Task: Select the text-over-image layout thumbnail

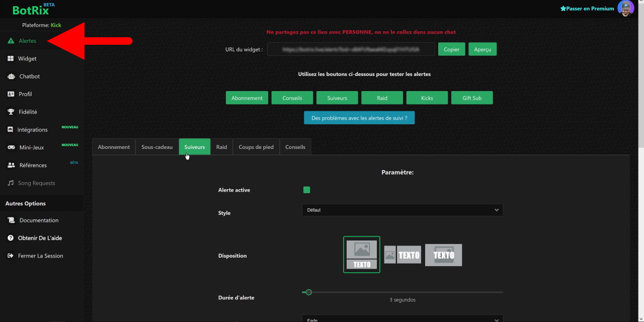Action: click(443, 255)
